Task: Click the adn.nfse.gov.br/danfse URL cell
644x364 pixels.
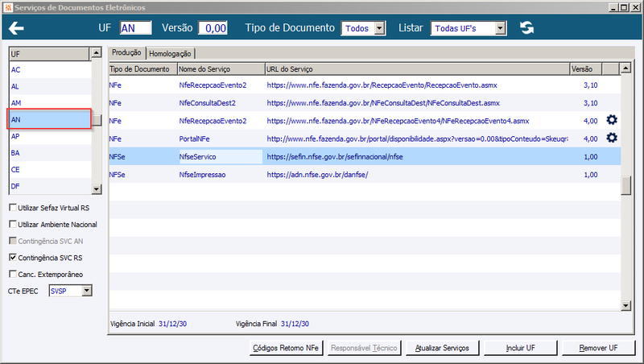Action: (317, 175)
